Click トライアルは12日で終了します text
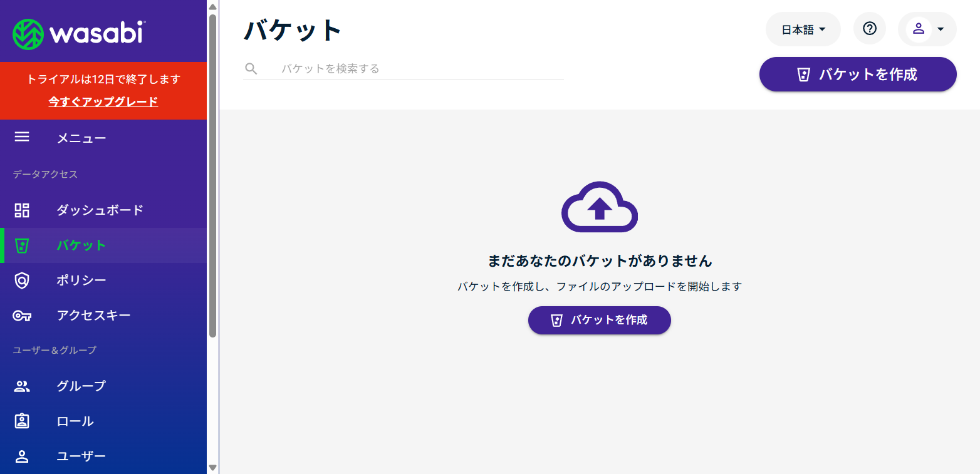The height and width of the screenshot is (474, 980). pyautogui.click(x=103, y=80)
